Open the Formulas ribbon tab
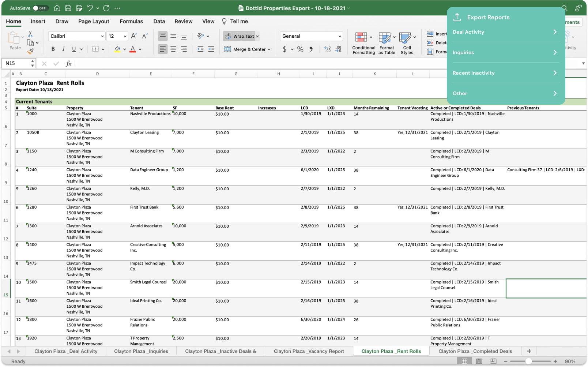 131,22
